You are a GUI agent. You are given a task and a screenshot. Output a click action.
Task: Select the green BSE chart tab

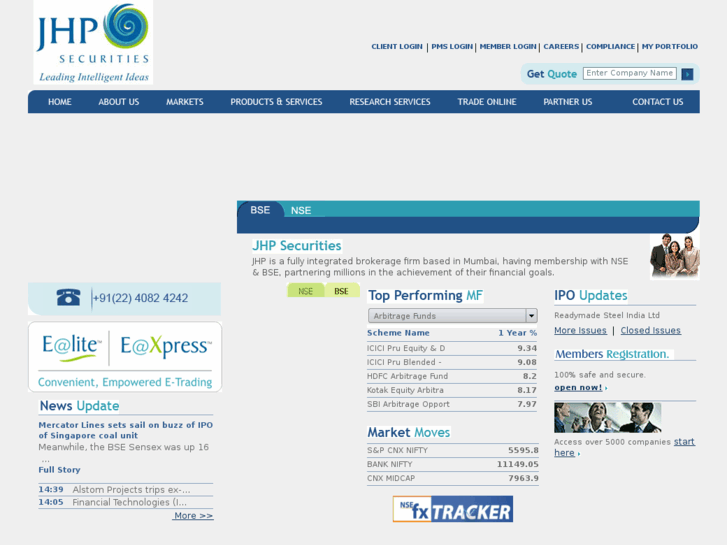(x=341, y=291)
